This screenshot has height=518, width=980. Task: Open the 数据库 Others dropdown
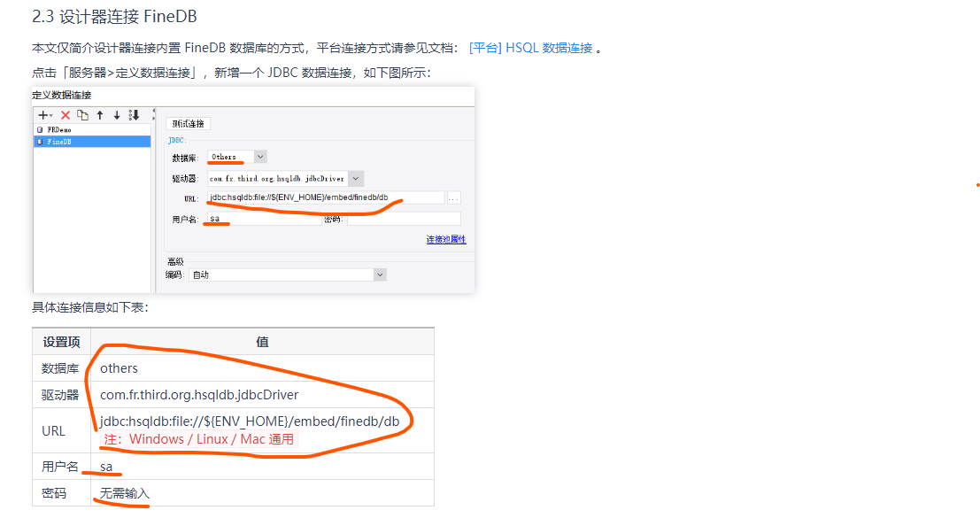260,157
